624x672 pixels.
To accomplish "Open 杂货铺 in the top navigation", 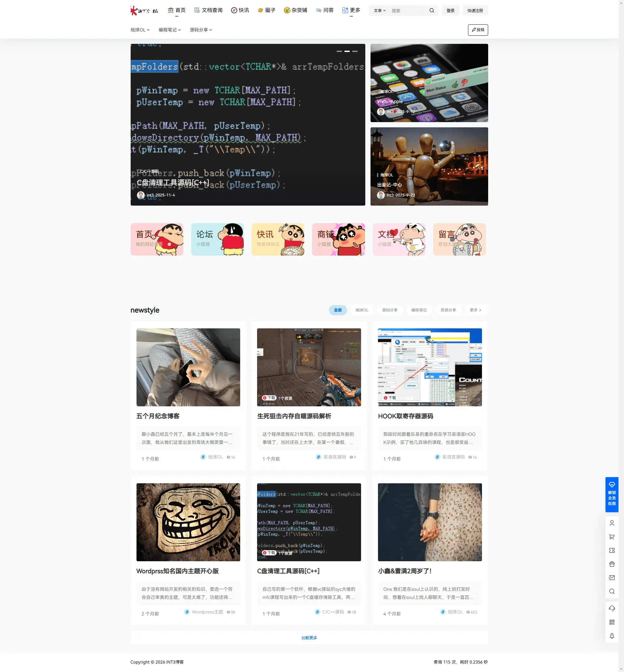I will point(295,10).
